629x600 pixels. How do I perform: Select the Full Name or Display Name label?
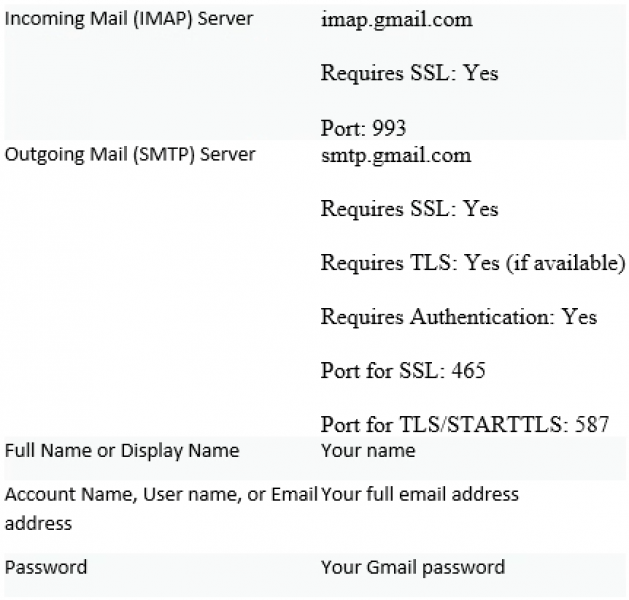coord(122,451)
